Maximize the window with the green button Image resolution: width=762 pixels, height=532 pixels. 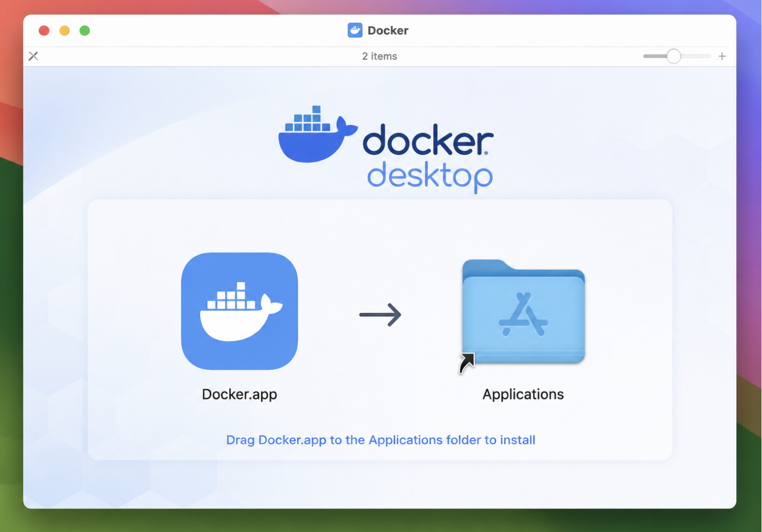point(85,30)
